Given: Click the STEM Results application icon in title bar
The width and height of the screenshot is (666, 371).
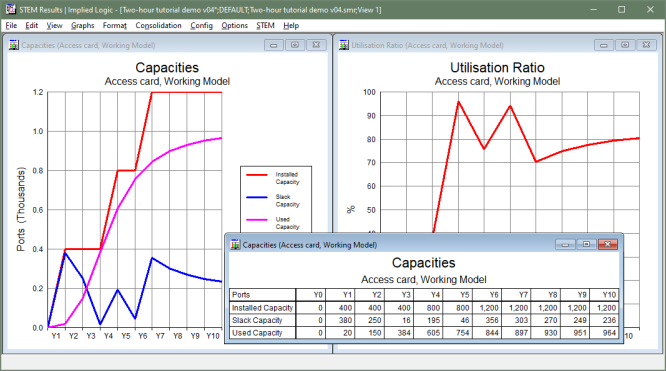Looking at the screenshot, I should 10,9.
